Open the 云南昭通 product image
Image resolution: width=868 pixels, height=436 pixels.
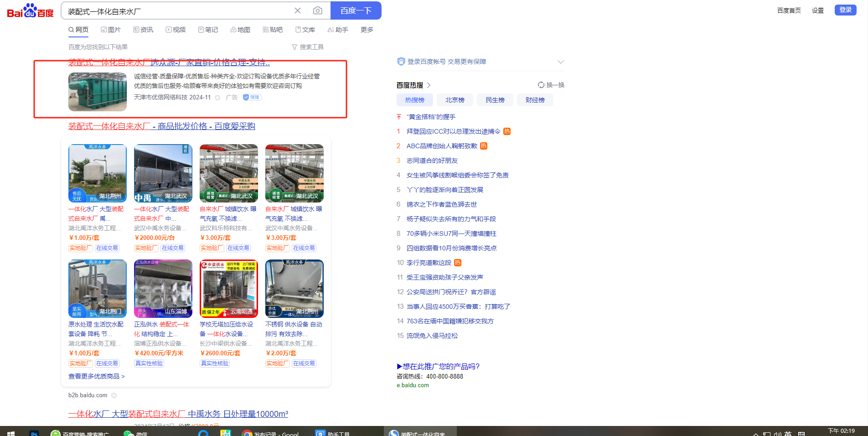tap(229, 289)
